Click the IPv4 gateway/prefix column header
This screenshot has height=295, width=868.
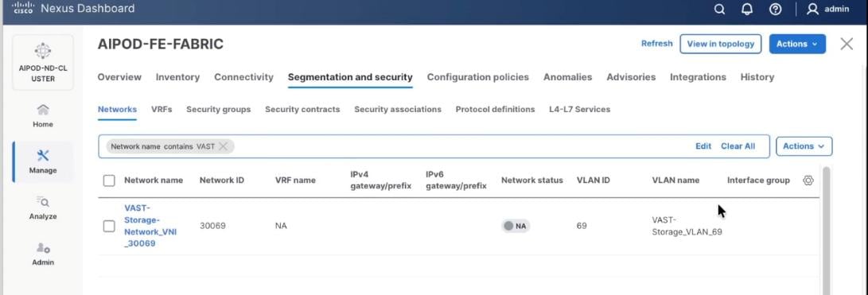[381, 180]
